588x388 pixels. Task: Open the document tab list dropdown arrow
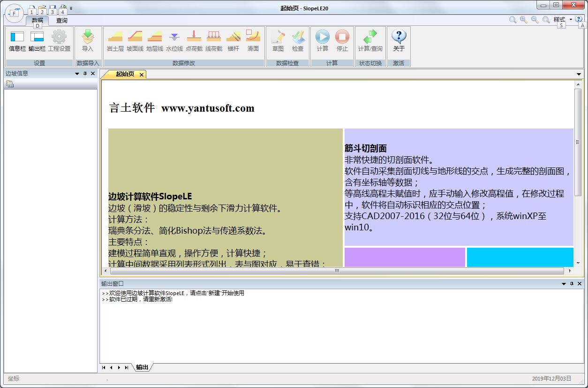click(579, 74)
